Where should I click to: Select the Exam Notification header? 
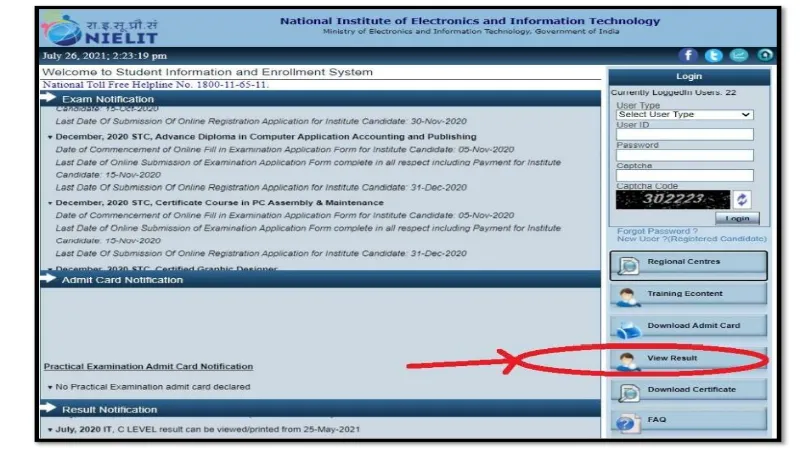pyautogui.click(x=320, y=98)
